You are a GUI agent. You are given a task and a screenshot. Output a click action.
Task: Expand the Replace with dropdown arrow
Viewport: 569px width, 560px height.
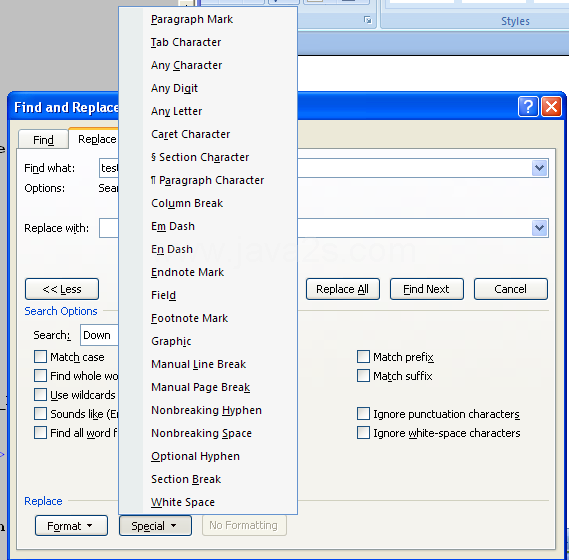(x=540, y=228)
